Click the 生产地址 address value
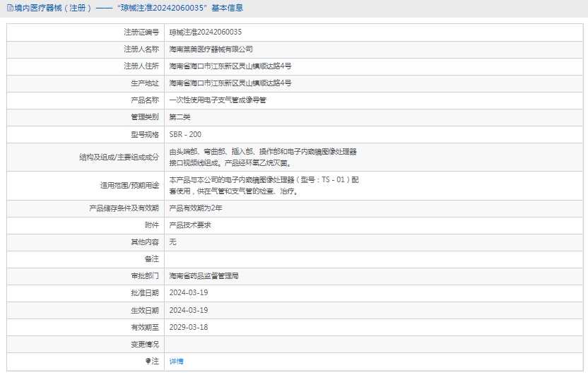This screenshot has height=375, width=588. [x=230, y=83]
